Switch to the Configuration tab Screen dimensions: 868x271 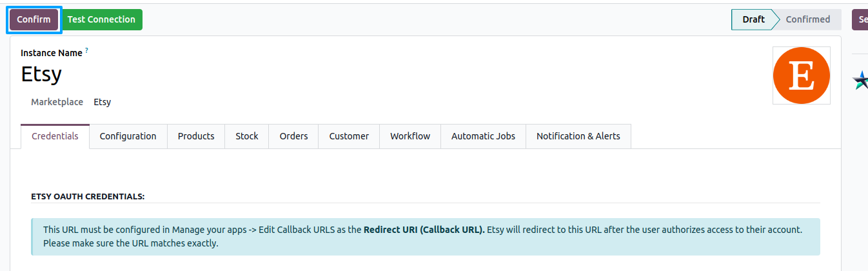tap(128, 136)
